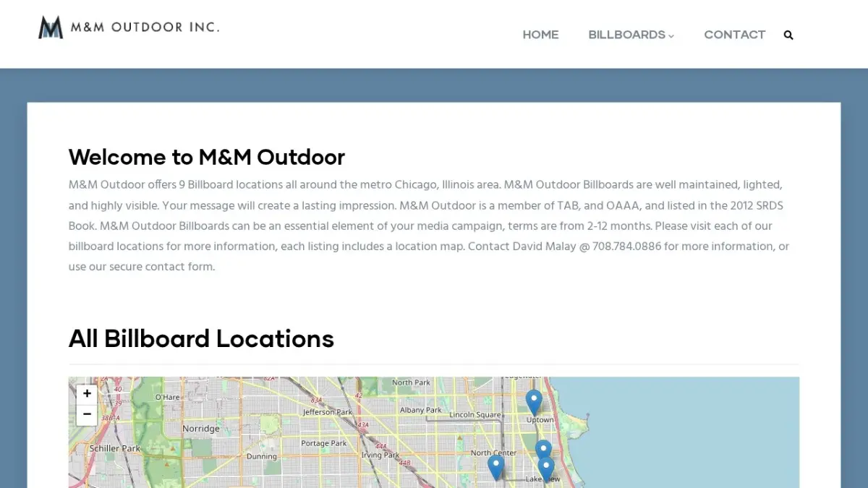The height and width of the screenshot is (488, 868).
Task: Click the Albany Park map label
Action: pos(421,410)
